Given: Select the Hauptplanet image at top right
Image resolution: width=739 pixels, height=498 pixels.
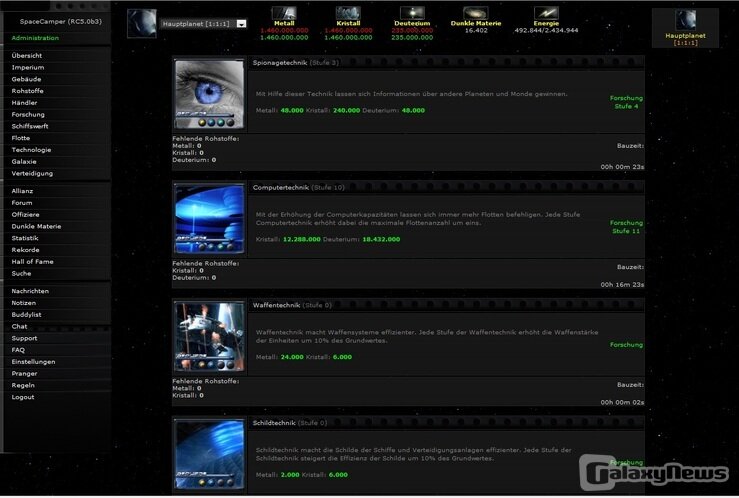Looking at the screenshot, I should click(x=685, y=20).
